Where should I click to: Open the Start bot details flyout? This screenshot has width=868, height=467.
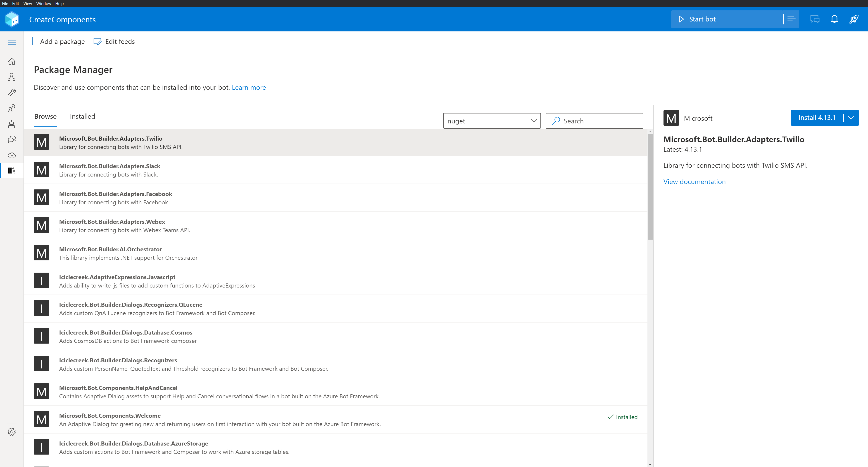(x=791, y=19)
